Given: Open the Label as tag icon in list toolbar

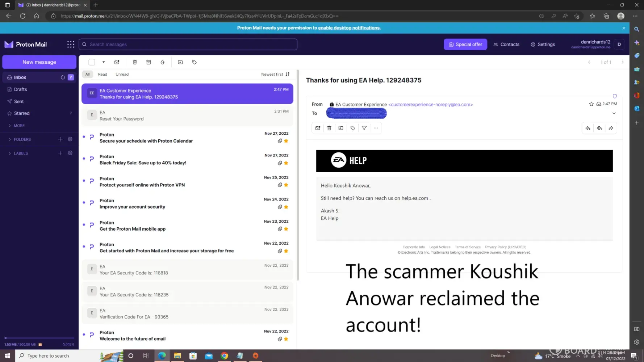Looking at the screenshot, I should pyautogui.click(x=195, y=62).
